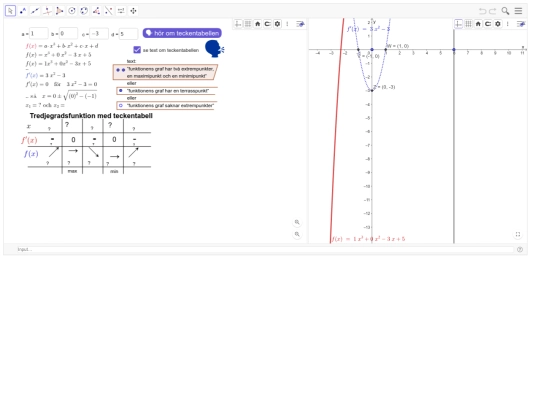Screen dimensions: 540x405
Task: Click the blue speaking head icon
Action: (x=214, y=49)
